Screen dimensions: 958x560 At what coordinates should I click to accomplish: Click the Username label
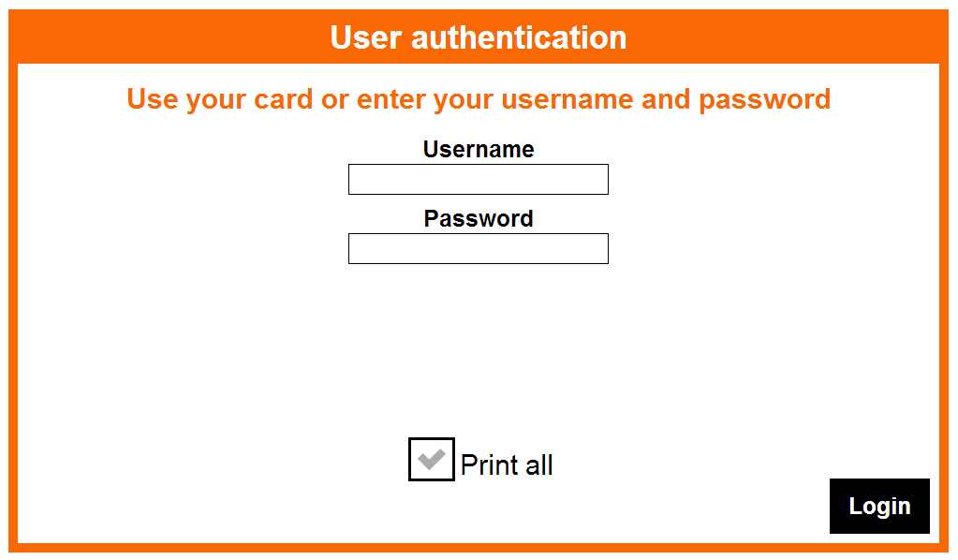(479, 149)
